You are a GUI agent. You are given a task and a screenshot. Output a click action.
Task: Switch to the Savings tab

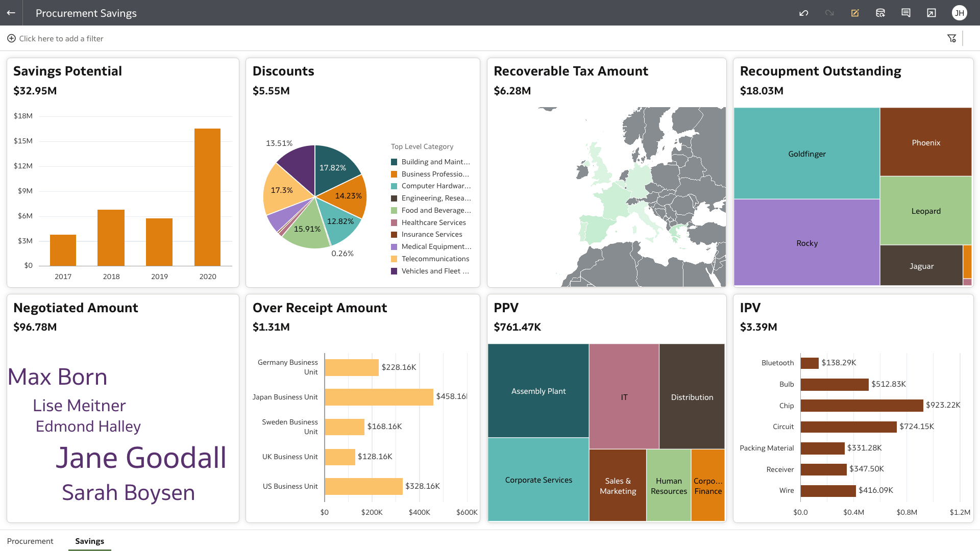pyautogui.click(x=89, y=541)
